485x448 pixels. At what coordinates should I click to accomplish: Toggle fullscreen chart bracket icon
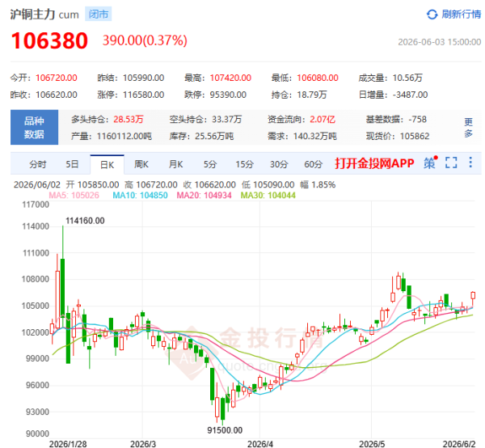point(451,163)
